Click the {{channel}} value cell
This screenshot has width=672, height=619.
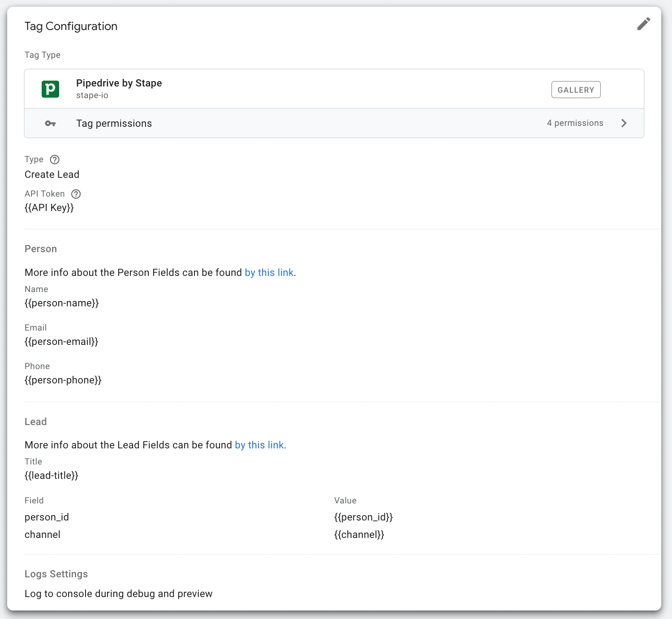coord(359,535)
